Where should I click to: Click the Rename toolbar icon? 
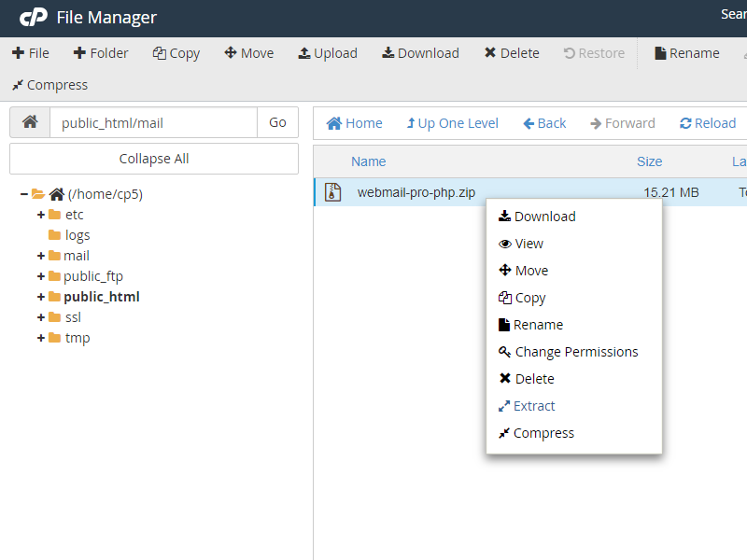(686, 53)
